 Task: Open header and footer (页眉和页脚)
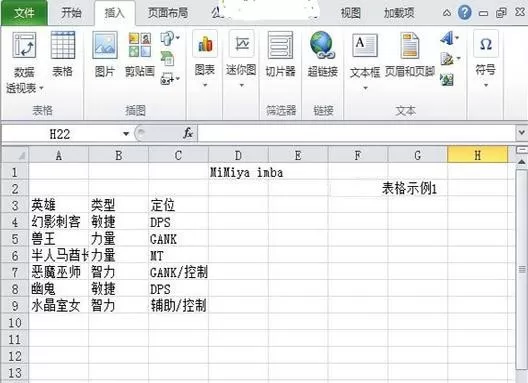409,55
